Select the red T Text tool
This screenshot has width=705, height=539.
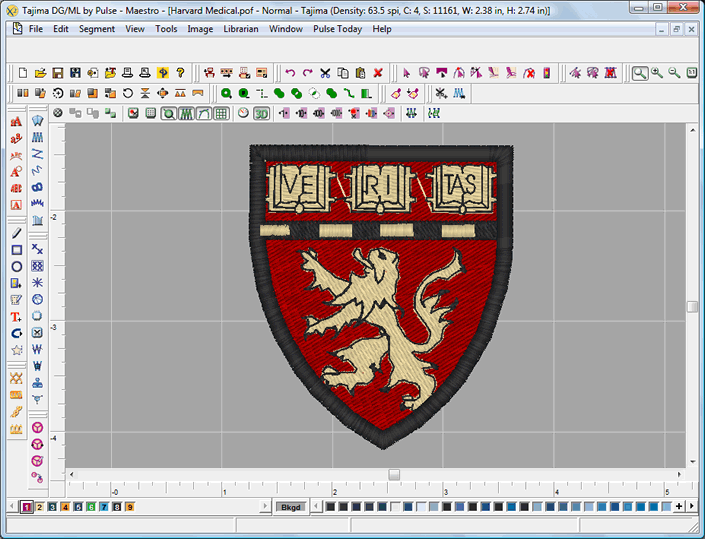point(17,317)
